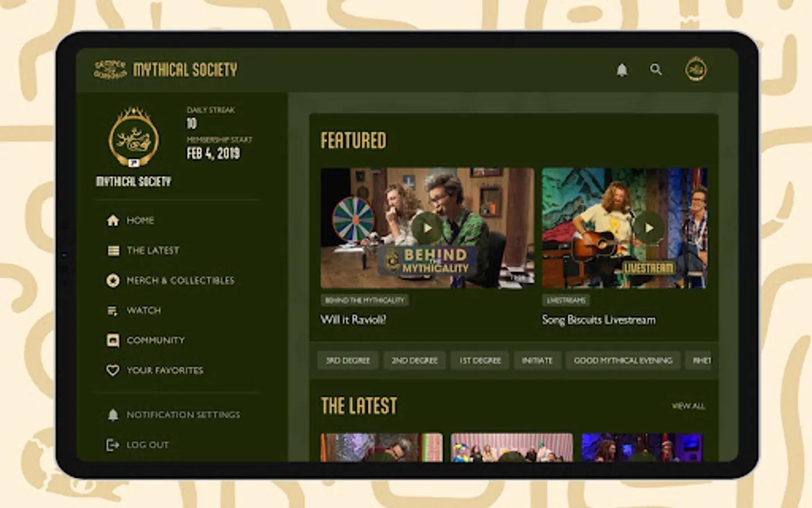Open Merch & Collectibles menu item
Viewport: 812px width, 508px height.
point(180,280)
